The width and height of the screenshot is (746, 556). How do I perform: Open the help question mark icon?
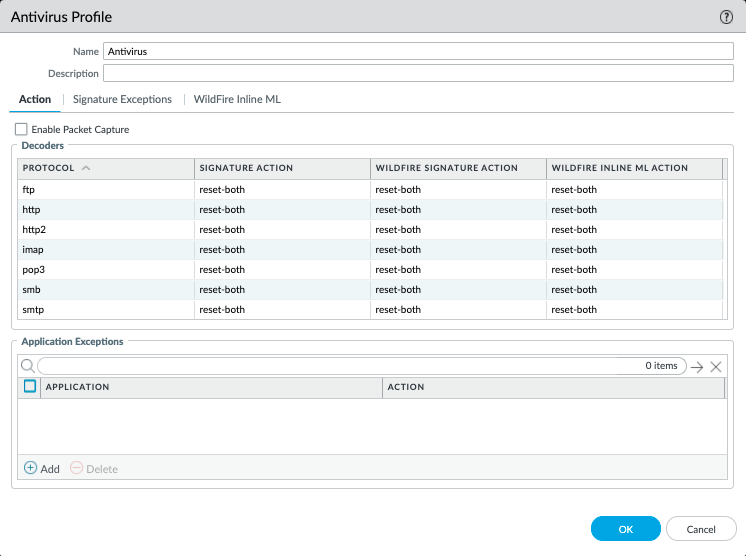(726, 17)
